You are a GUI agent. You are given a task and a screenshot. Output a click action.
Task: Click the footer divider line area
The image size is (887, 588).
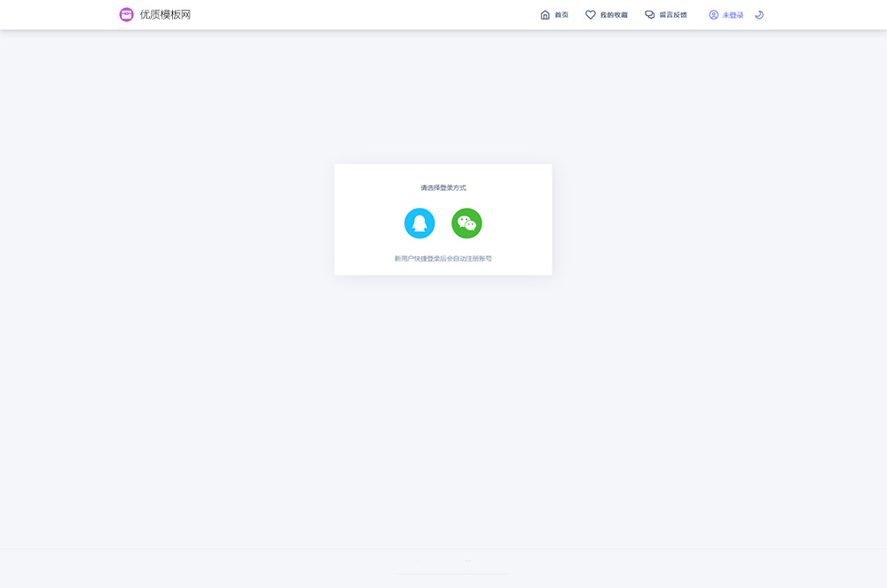click(451, 574)
